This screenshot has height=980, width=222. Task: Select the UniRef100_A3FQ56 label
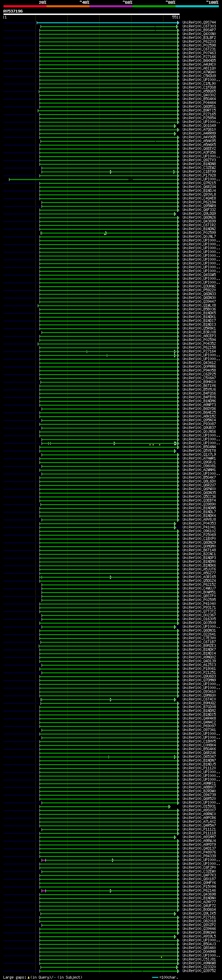click(199, 153)
